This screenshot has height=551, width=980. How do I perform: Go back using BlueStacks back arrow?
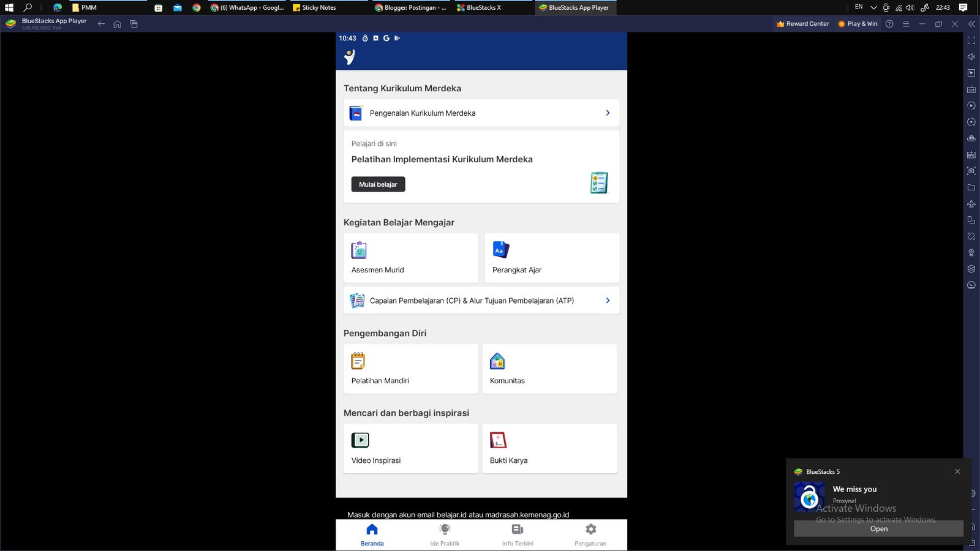coord(101,24)
